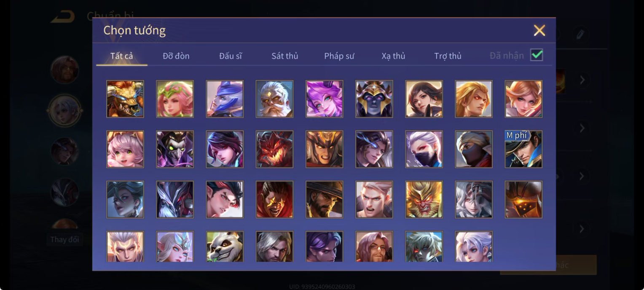The height and width of the screenshot is (290, 644).
Task: Pick the cowboy hat bearded hero
Action: [x=324, y=199]
